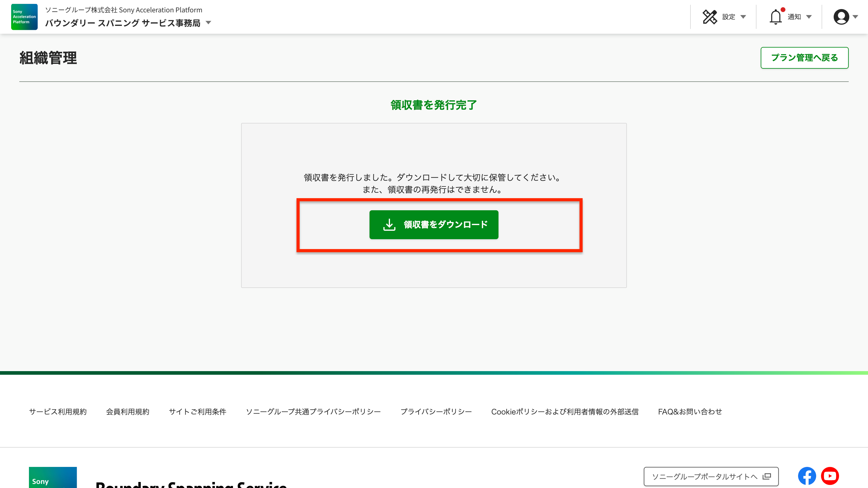Click the Sony Acceleration Platform logo

24,17
